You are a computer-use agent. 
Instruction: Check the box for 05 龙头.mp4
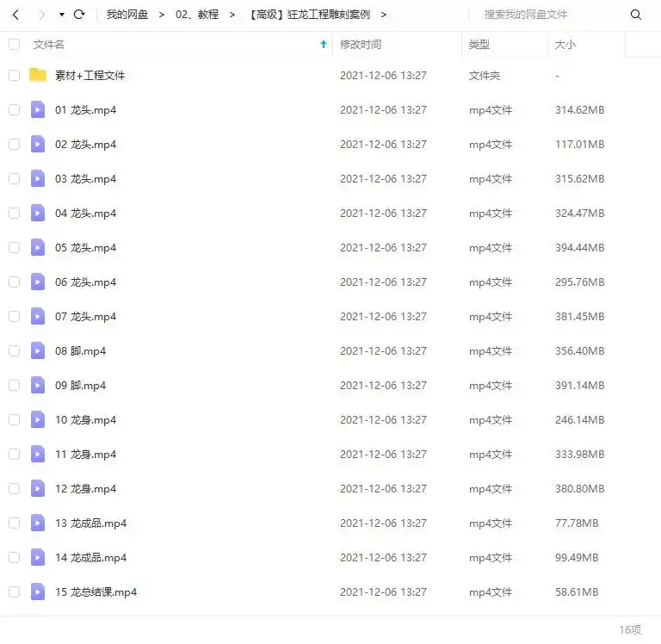pos(14,248)
